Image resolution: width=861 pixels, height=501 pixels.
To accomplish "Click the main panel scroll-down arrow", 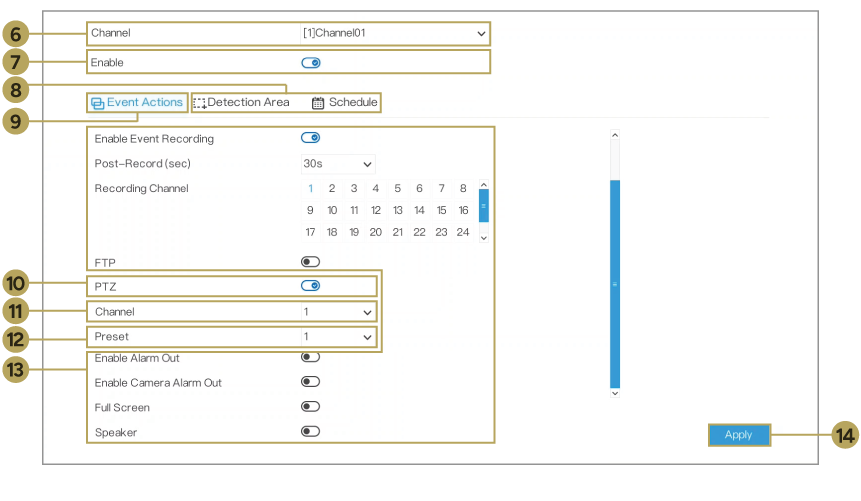I will tap(615, 393).
